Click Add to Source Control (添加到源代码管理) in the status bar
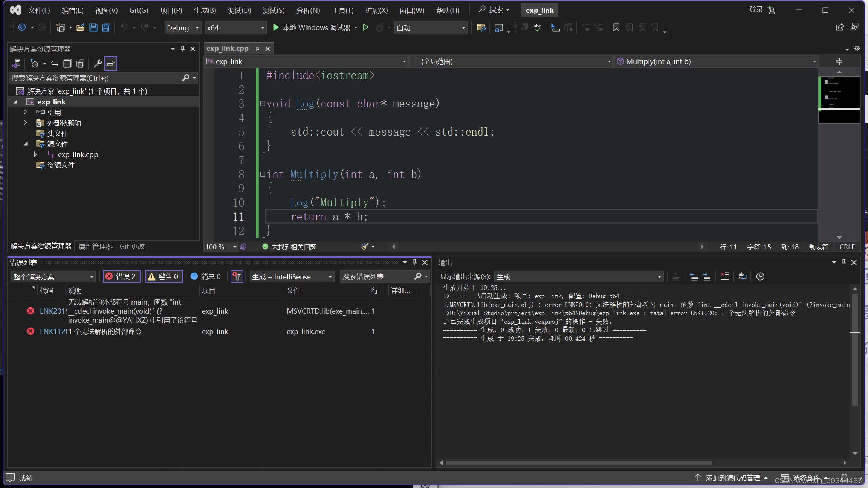 pos(732,477)
